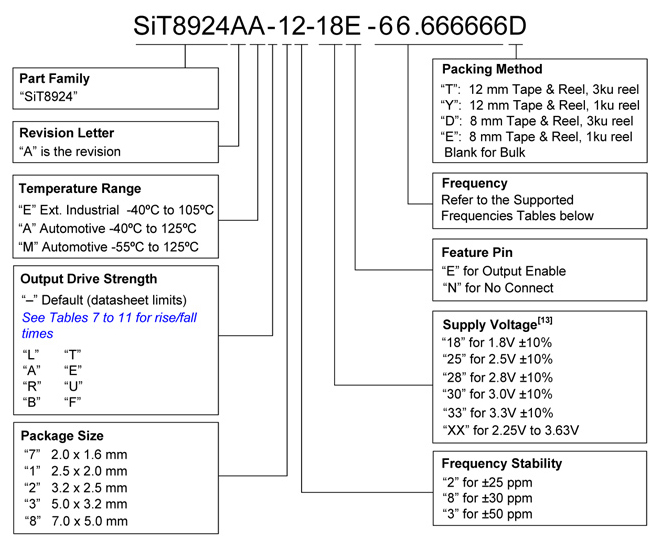Image resolution: width=660 pixels, height=547 pixels.
Task: Click the "33" for 3.3V ±10% row
Action: click(x=498, y=413)
